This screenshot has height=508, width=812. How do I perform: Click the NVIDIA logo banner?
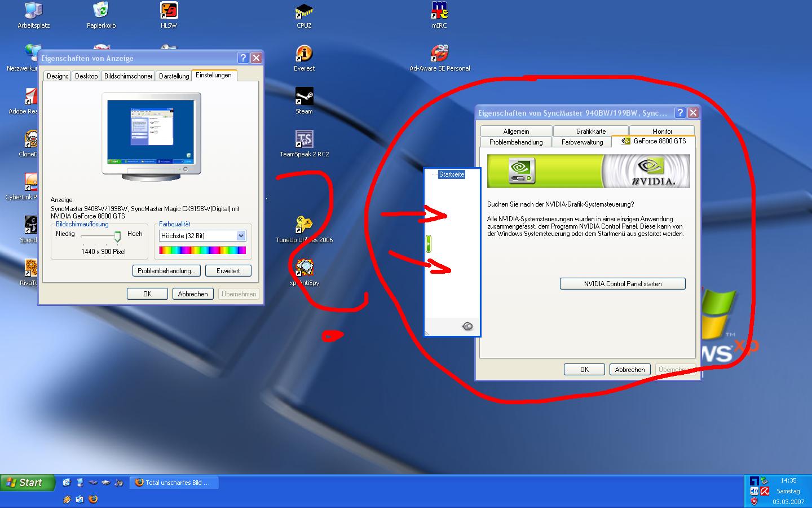click(x=588, y=171)
